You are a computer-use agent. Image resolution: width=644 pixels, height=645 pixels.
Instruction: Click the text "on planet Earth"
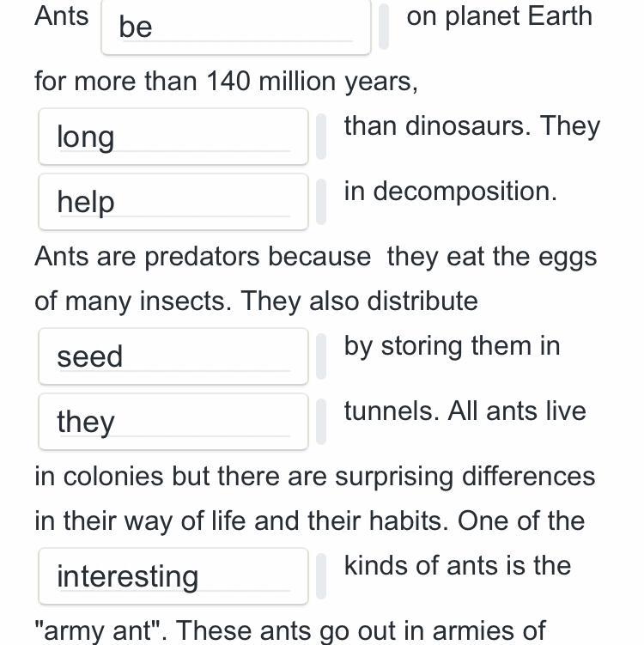[x=499, y=16]
